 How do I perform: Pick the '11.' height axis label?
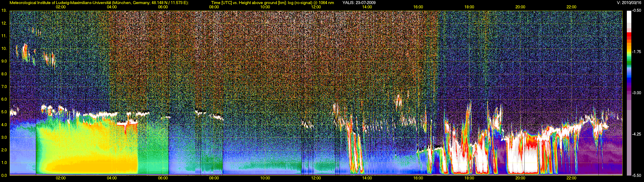[4, 36]
